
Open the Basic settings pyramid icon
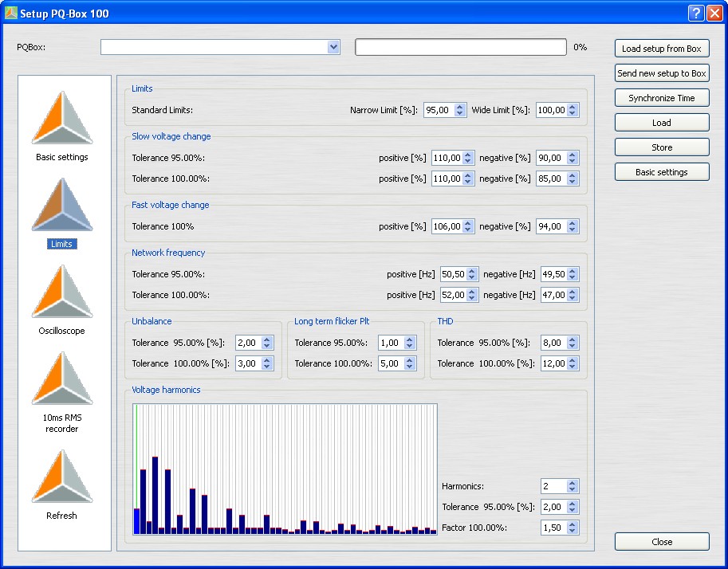(x=62, y=118)
